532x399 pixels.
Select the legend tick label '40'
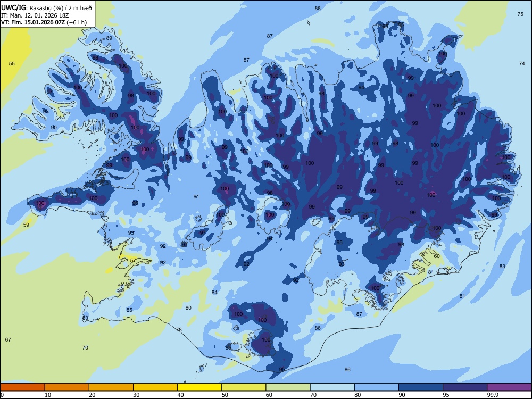pyautogui.click(x=180, y=395)
